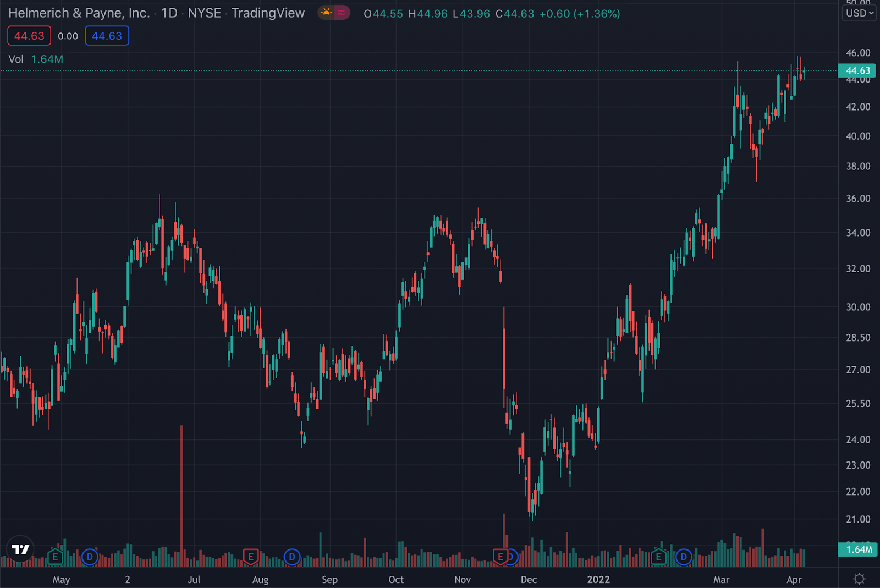Click the 30.00 price axis label
880x588 pixels.
(858, 307)
